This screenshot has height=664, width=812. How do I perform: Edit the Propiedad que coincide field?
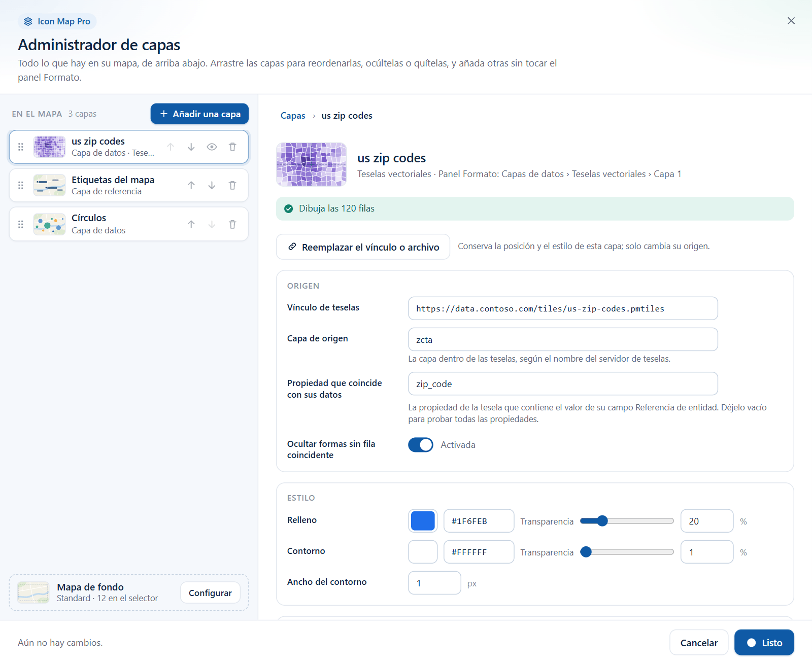[x=563, y=383]
